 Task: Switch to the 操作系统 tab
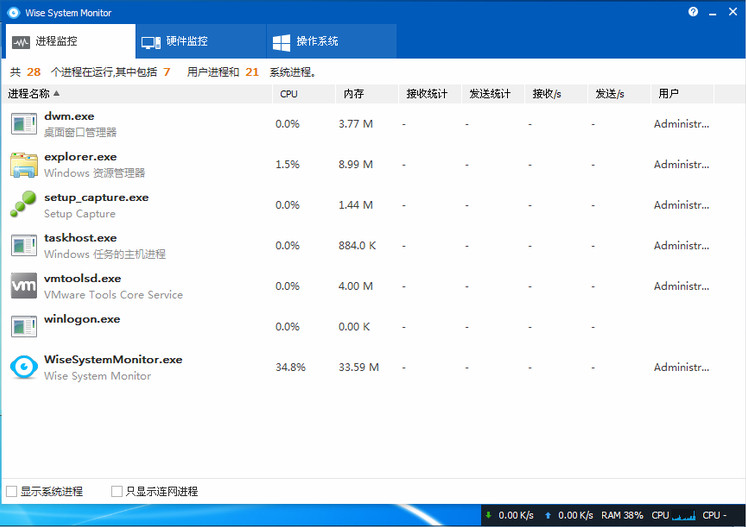pyautogui.click(x=331, y=41)
